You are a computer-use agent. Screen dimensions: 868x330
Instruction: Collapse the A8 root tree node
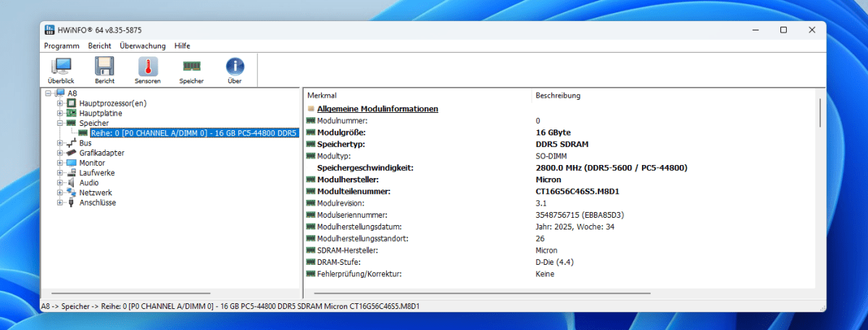tap(48, 93)
